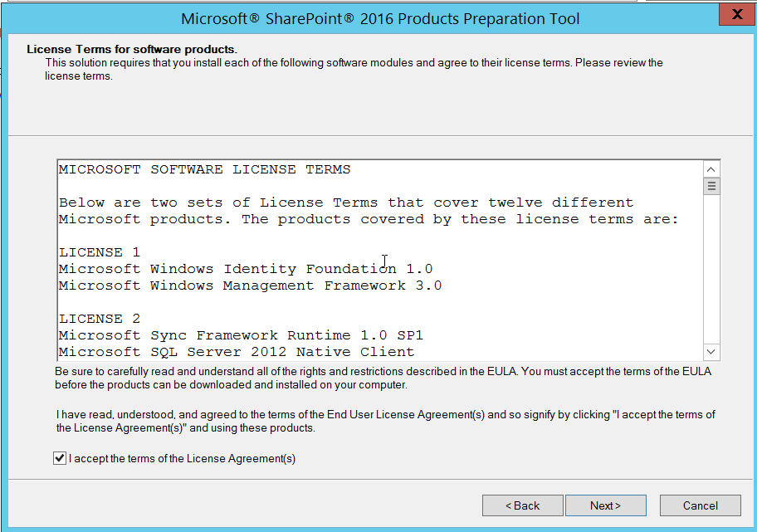
Task: Close the Products Preparation Tool window
Action: pos(737,14)
